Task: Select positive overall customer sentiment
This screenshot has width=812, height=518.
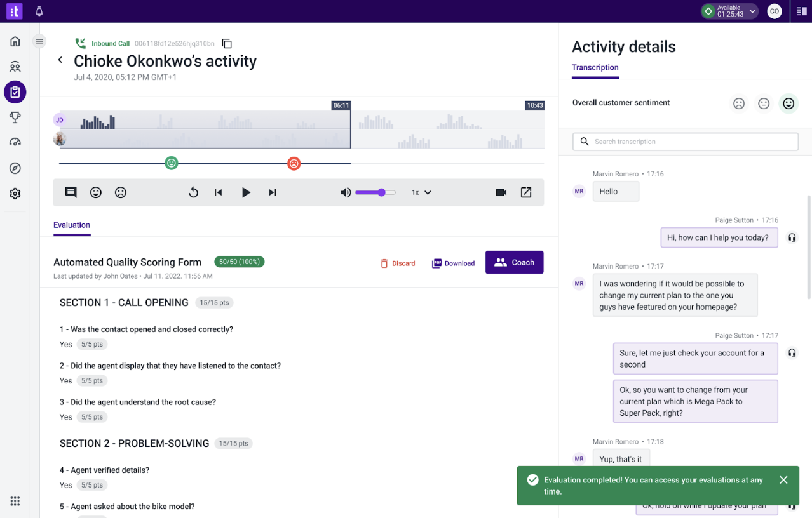Action: [x=788, y=103]
